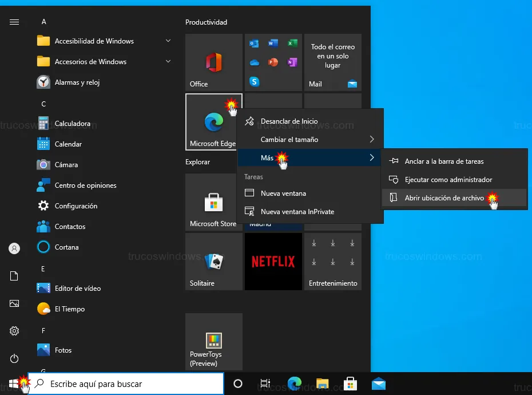532x395 pixels.
Task: Launch the Netflix tile
Action: pos(273,262)
